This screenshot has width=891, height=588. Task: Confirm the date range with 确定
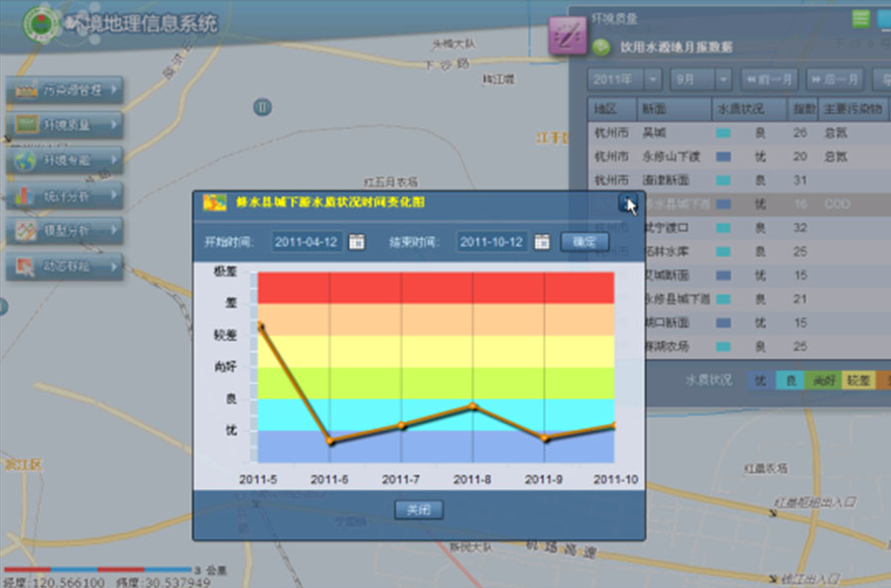(x=584, y=242)
